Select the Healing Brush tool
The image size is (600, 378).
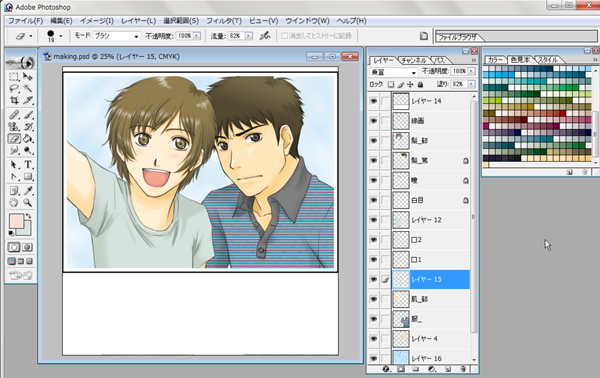(x=14, y=115)
